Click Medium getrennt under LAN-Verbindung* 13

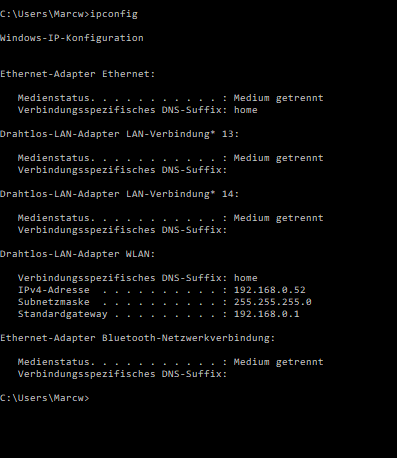(x=278, y=158)
